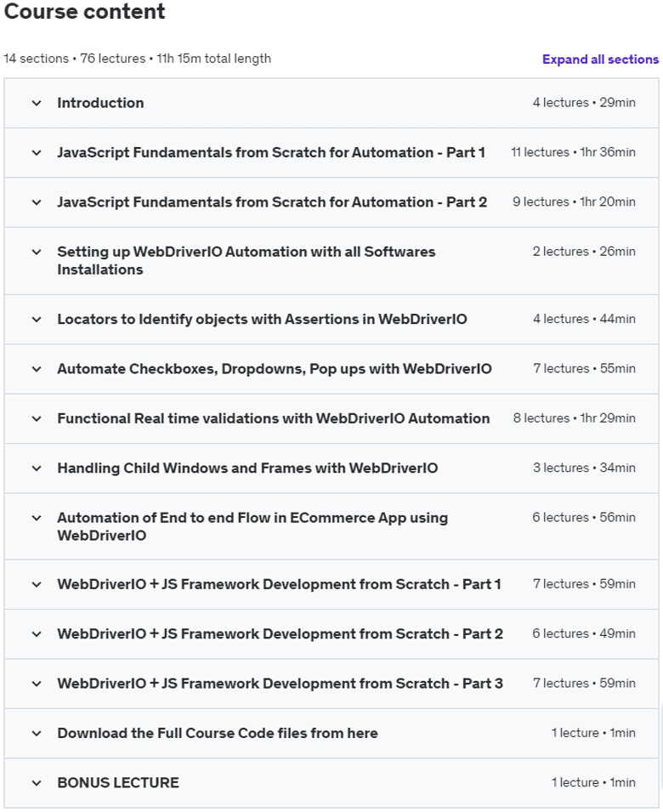
Task: Open Automate Checkboxes, Dropdowns, Pop ups title
Action: pos(275,369)
